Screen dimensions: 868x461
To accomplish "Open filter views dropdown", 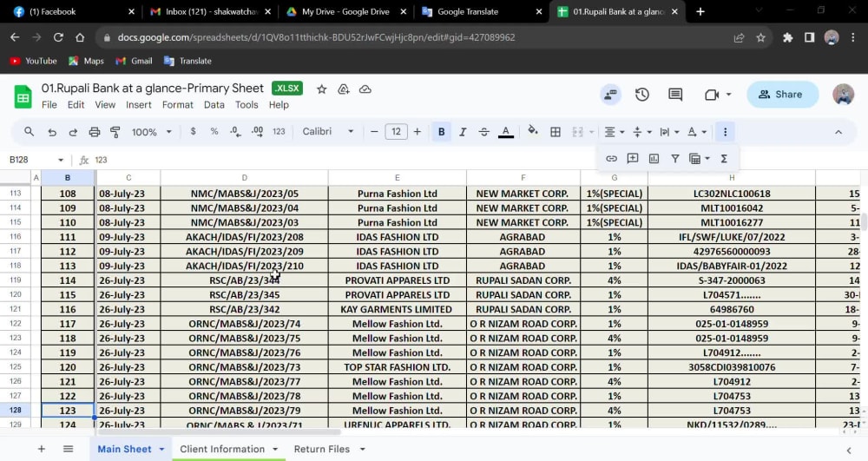I will tap(700, 159).
